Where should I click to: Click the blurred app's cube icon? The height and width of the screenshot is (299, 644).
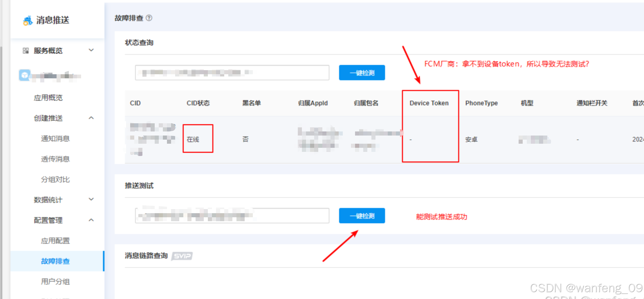[25, 75]
